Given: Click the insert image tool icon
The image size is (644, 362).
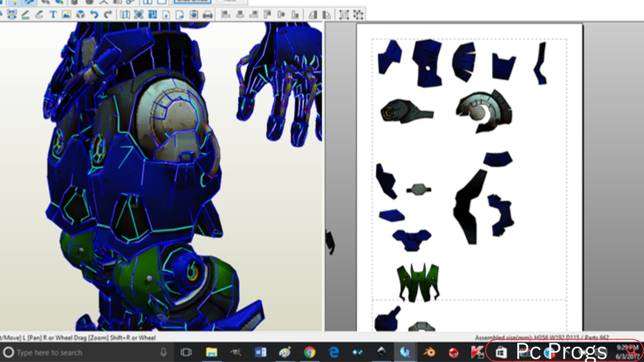Looking at the screenshot, I should pos(66,15).
